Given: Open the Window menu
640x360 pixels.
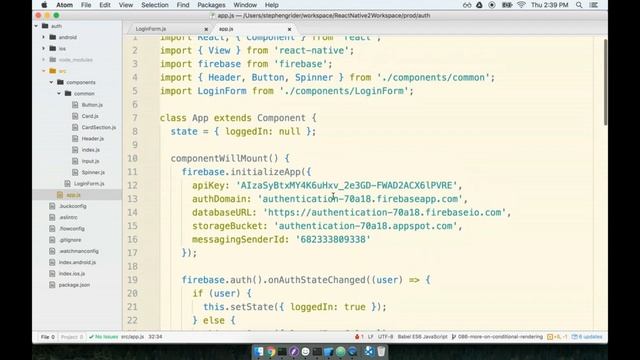Looking at the screenshot, I should tap(245, 5).
